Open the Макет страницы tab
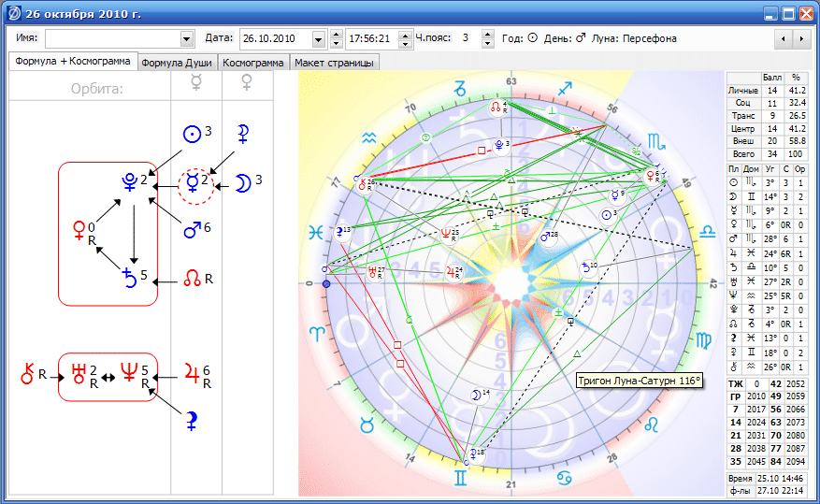 tap(334, 63)
